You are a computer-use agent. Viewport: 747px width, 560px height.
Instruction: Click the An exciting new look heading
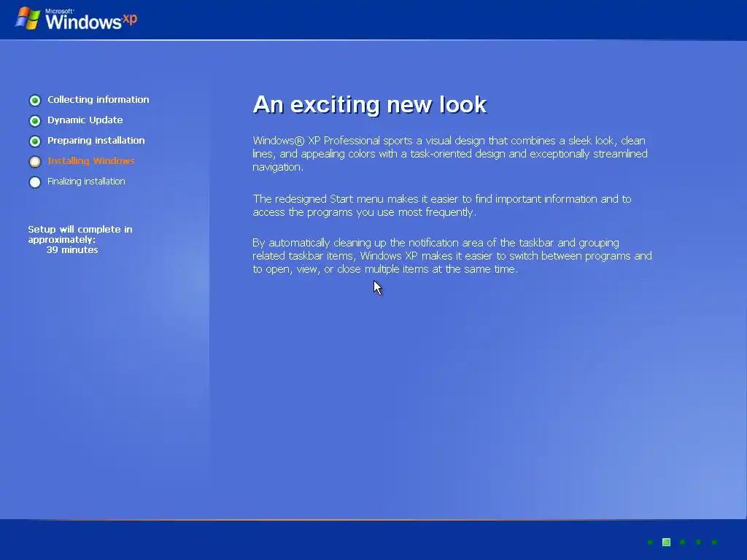coord(370,104)
